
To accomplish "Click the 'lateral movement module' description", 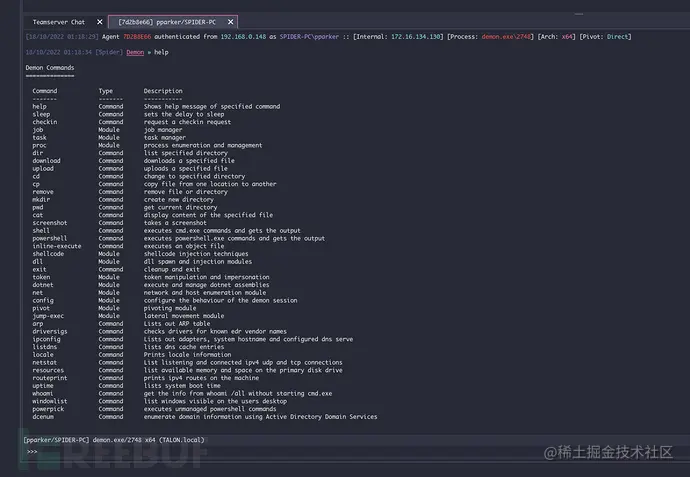I will coord(184,316).
